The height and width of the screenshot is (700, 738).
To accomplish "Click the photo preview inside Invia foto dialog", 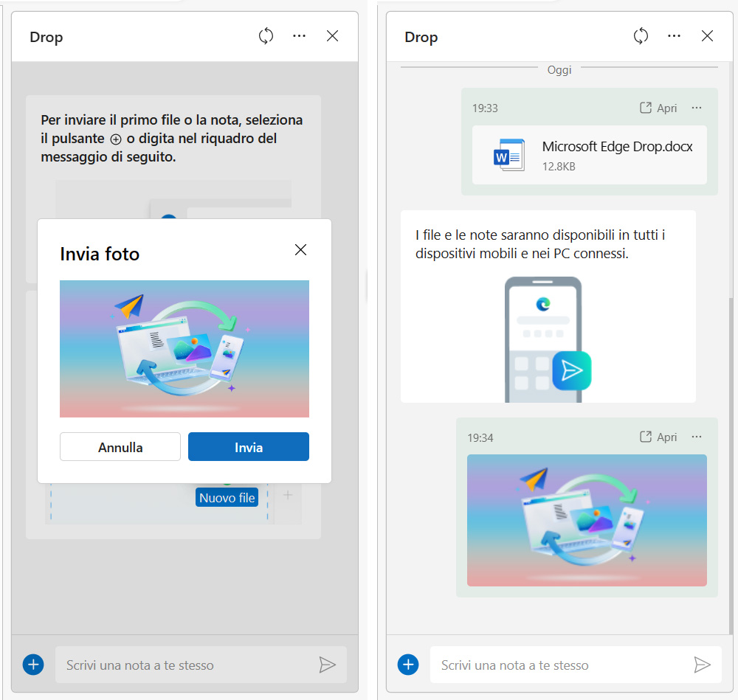I will click(x=184, y=348).
